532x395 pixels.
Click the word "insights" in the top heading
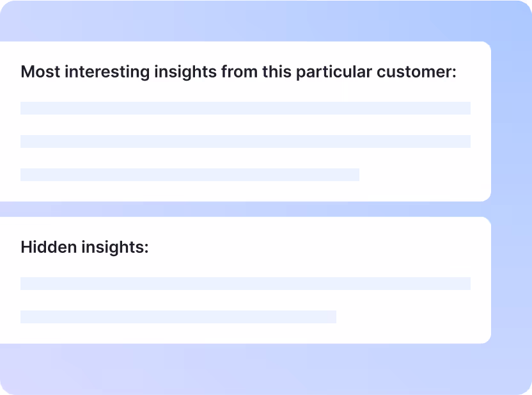[185, 72]
